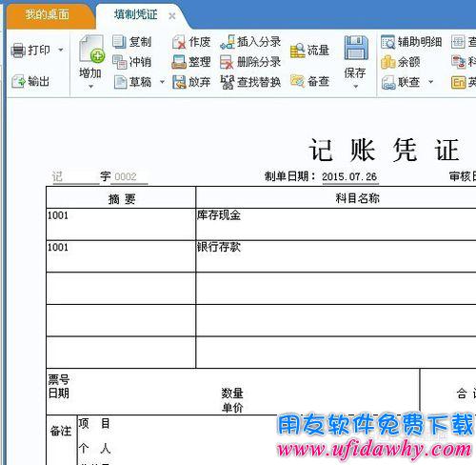
Task: Click the 余额 balance icon
Action: [387, 62]
